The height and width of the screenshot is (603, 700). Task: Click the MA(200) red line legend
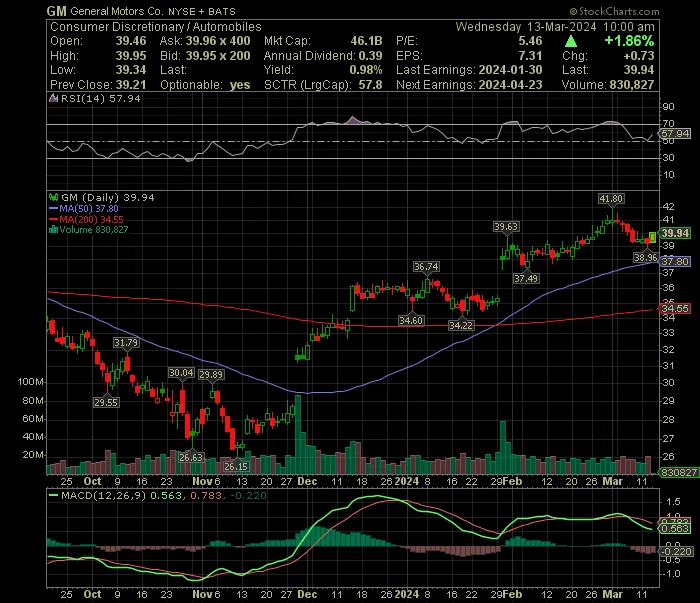point(86,219)
